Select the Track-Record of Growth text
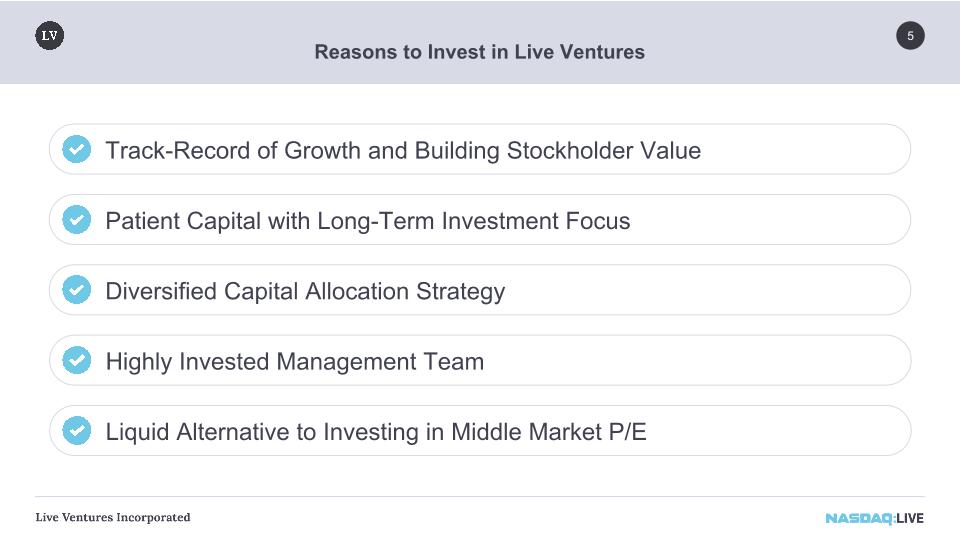 click(403, 151)
